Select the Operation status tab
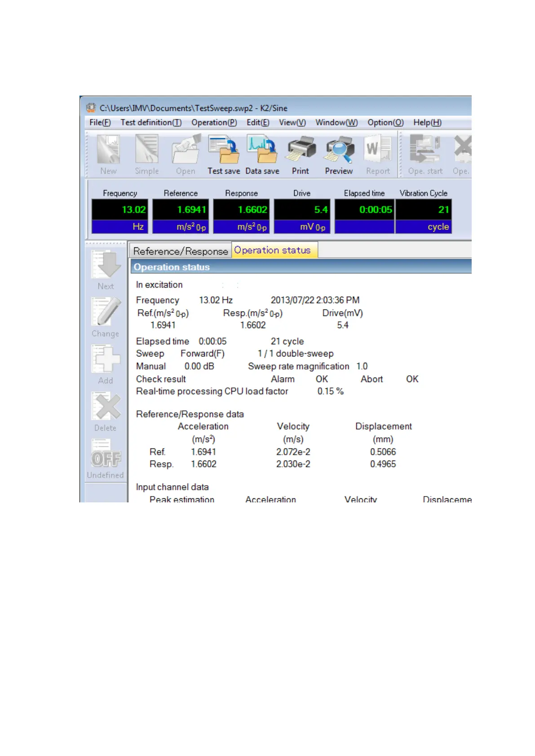 click(272, 251)
